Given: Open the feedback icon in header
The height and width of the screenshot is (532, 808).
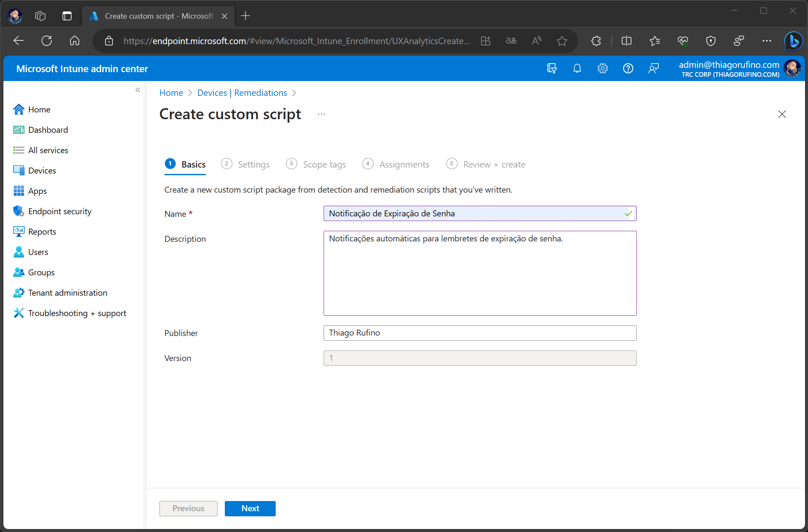Looking at the screenshot, I should coord(653,68).
